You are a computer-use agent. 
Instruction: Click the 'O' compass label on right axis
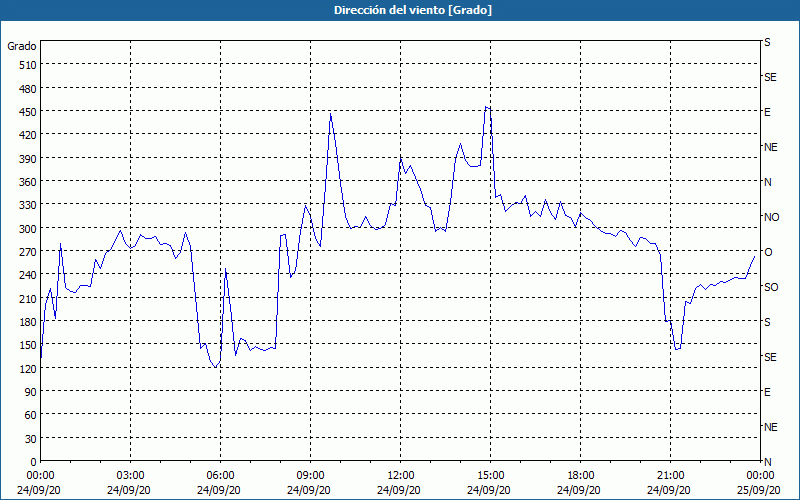[768, 253]
